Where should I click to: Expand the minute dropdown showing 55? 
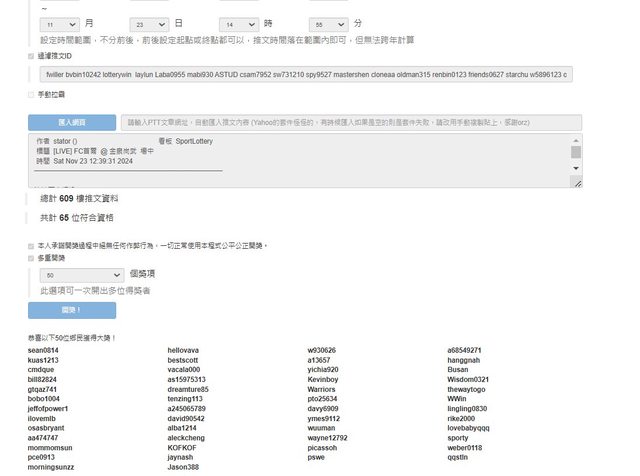[x=329, y=23]
